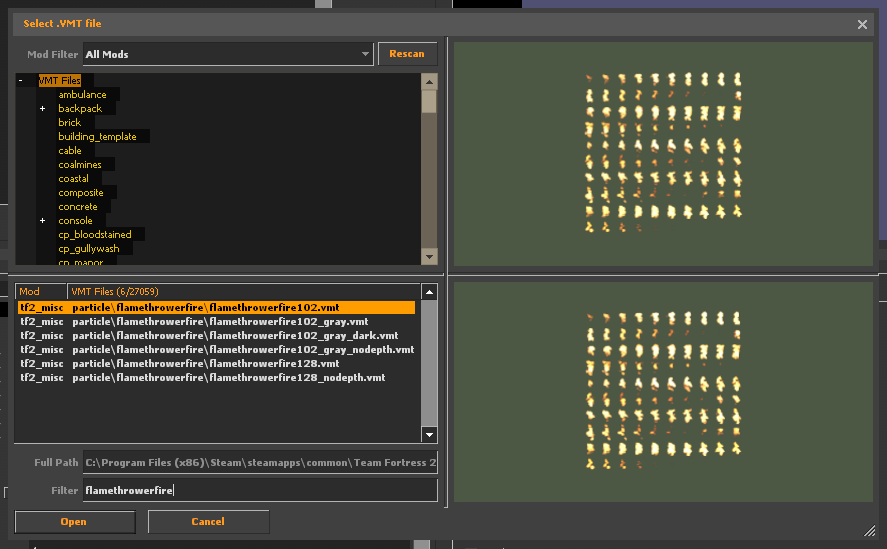Click folder tree scroll up arrow

click(x=429, y=82)
